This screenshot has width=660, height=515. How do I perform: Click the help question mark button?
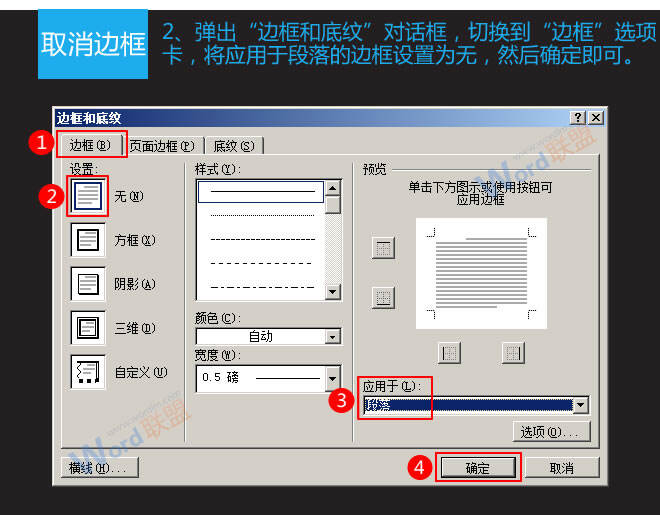578,117
